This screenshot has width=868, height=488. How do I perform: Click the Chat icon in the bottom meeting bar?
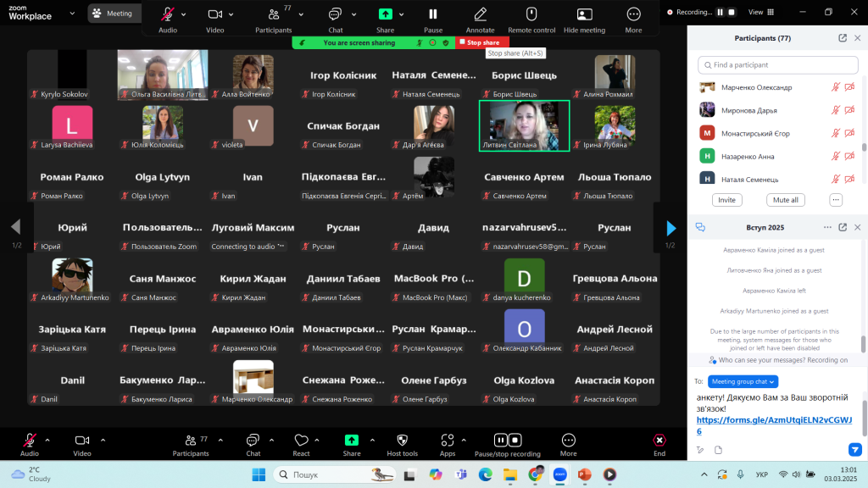click(x=253, y=441)
